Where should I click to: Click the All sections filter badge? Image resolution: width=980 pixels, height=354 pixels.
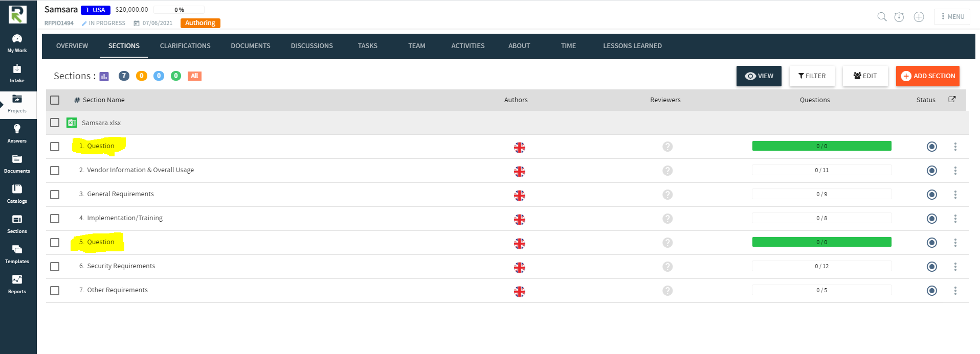point(194,76)
